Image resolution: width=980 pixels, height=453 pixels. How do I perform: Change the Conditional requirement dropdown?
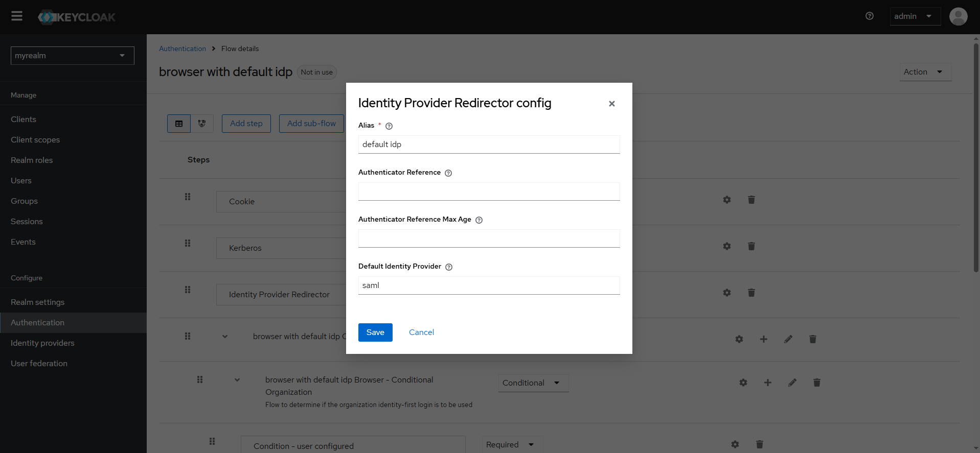click(x=533, y=383)
